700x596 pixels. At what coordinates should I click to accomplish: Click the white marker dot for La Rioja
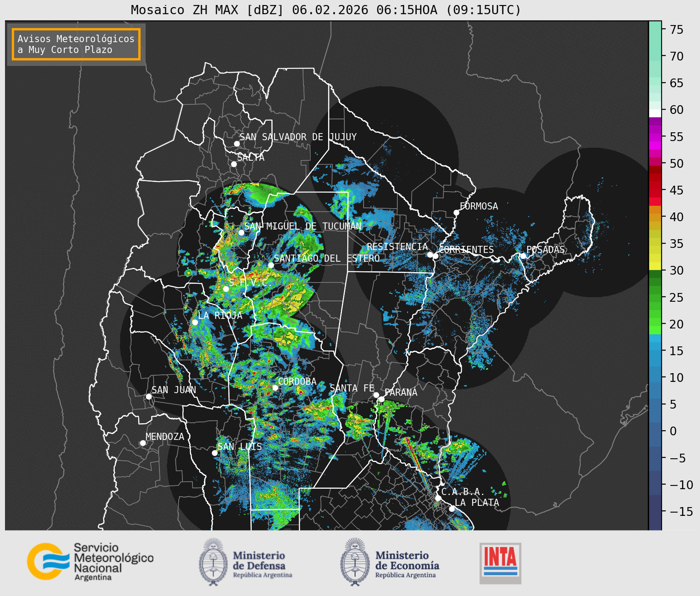click(195, 322)
